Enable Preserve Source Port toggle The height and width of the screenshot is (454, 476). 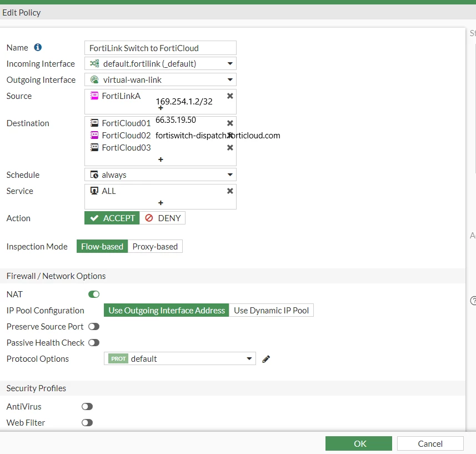(94, 326)
